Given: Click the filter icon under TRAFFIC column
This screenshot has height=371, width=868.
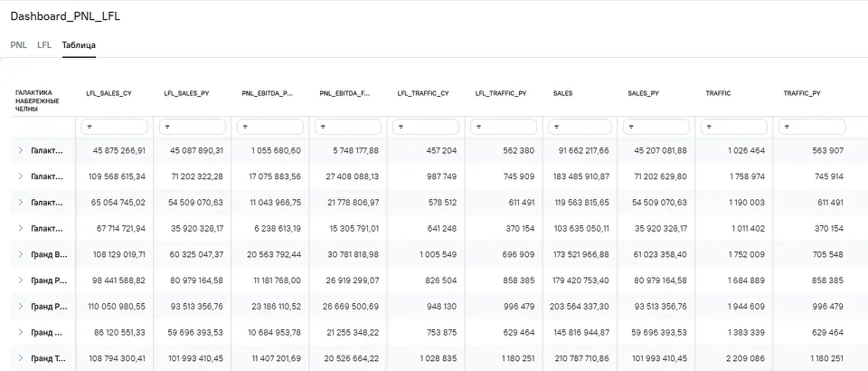Looking at the screenshot, I should tap(710, 128).
